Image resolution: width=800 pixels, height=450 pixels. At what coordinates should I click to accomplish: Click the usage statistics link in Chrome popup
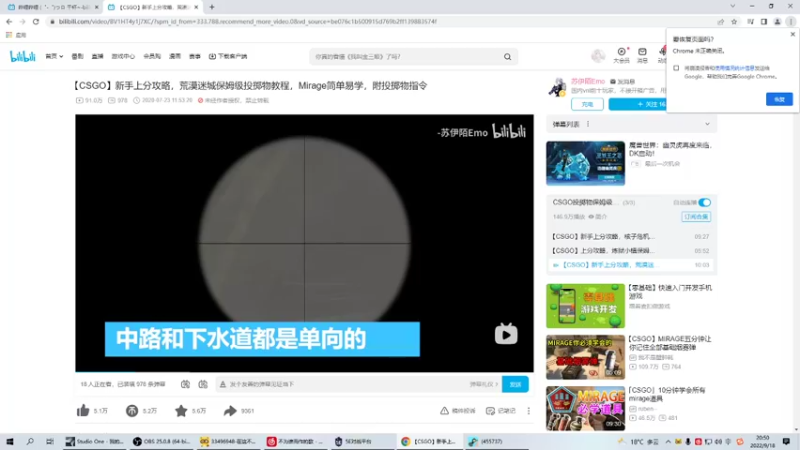point(735,68)
